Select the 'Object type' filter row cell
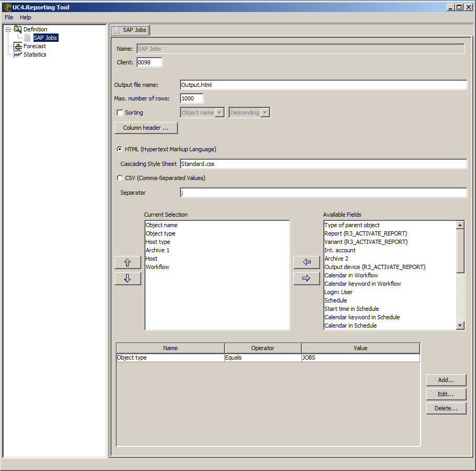Image resolution: width=476 pixels, height=471 pixels. click(x=171, y=358)
